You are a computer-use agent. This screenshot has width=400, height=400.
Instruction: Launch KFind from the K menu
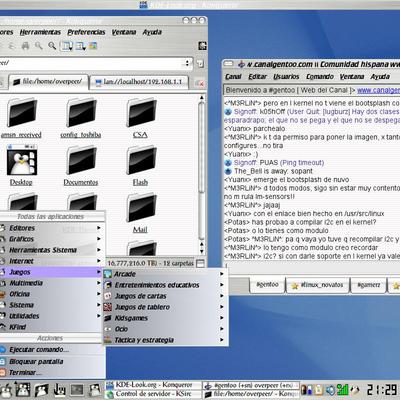click(51, 327)
